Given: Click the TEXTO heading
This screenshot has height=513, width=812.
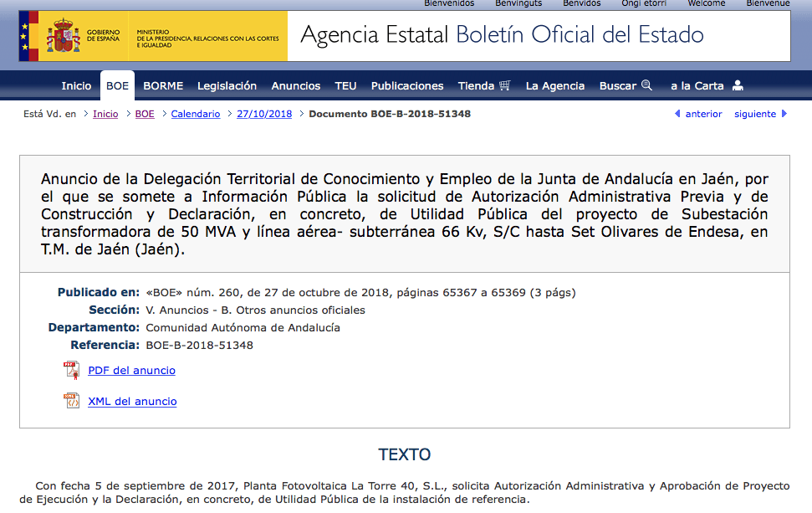Looking at the screenshot, I should pyautogui.click(x=405, y=454).
